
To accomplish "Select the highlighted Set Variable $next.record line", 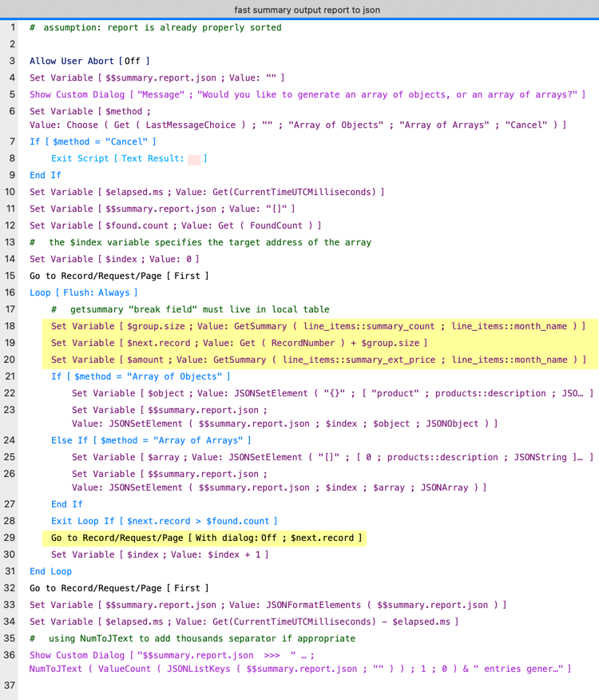I will tap(238, 343).
